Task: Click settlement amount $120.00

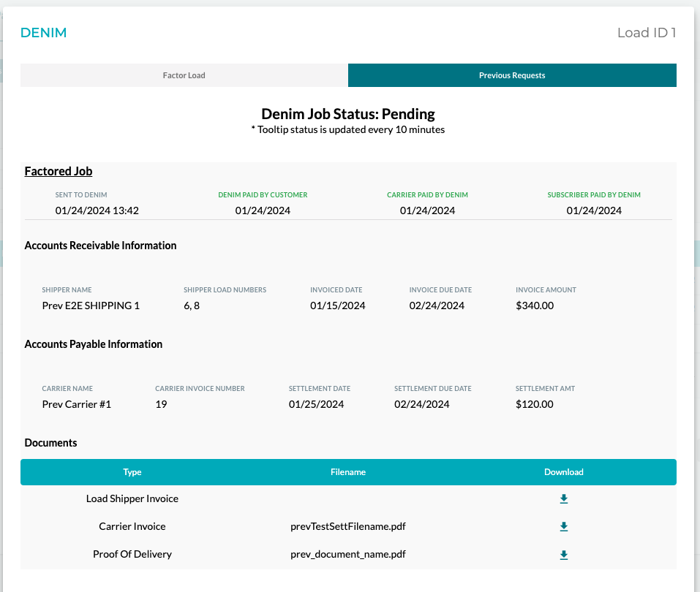Action: [535, 404]
